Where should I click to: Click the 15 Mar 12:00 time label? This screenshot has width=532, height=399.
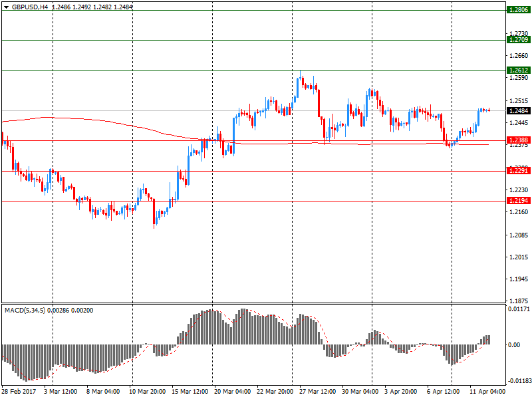pyautogui.click(x=190, y=392)
